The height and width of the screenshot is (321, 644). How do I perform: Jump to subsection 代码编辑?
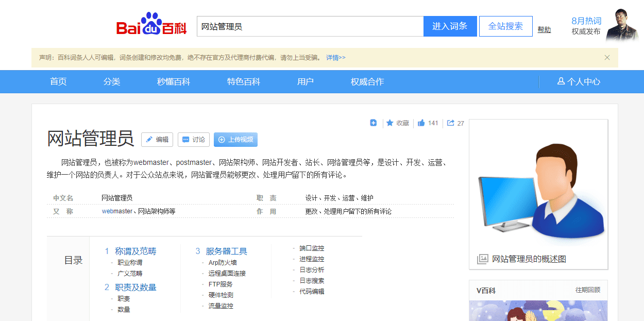[312, 292]
